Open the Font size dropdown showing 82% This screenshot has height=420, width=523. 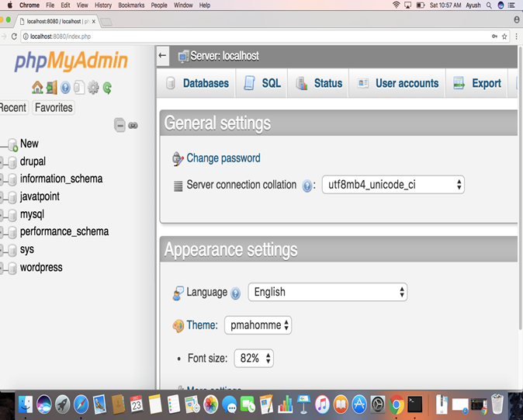[x=254, y=359]
